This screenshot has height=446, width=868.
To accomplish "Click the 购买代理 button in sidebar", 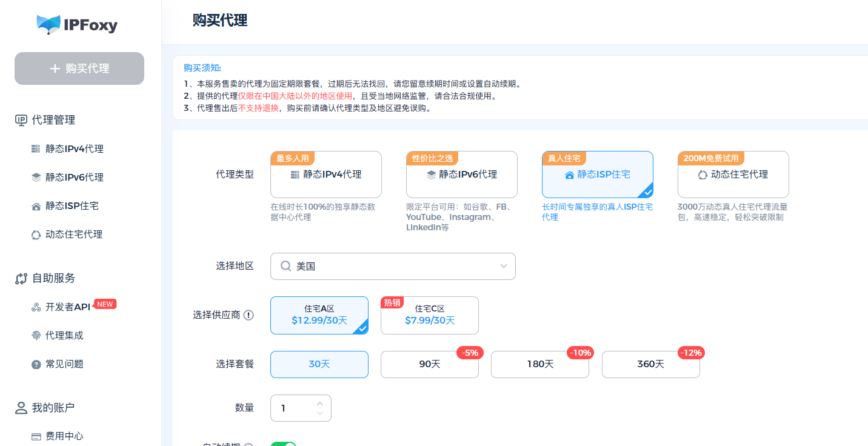I will 79,68.
